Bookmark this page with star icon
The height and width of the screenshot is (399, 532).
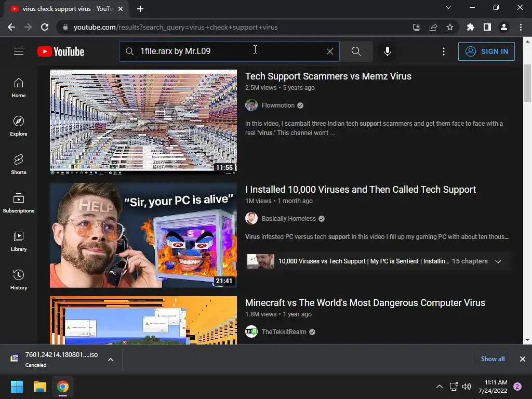click(450, 27)
